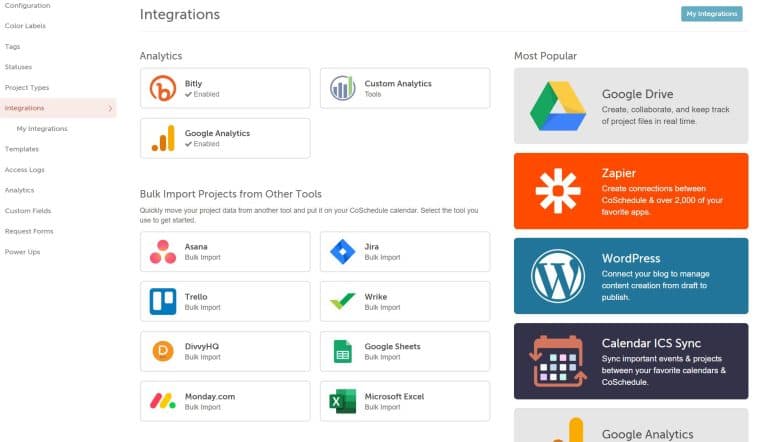Toggle the Google Analytics Enabled checkmark
The width and height of the screenshot is (770, 442).
coord(188,144)
